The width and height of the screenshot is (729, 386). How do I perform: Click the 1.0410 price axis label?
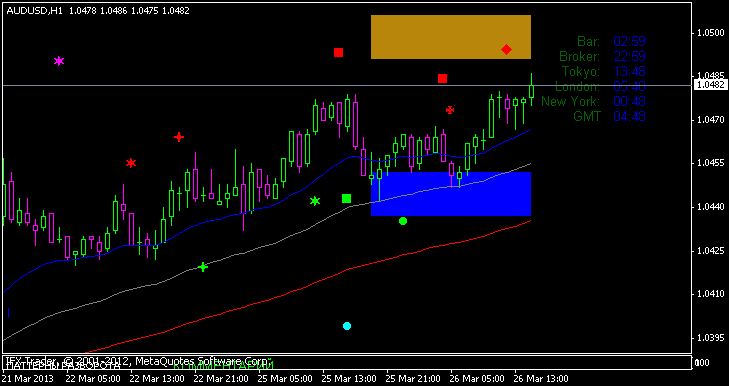pos(711,294)
